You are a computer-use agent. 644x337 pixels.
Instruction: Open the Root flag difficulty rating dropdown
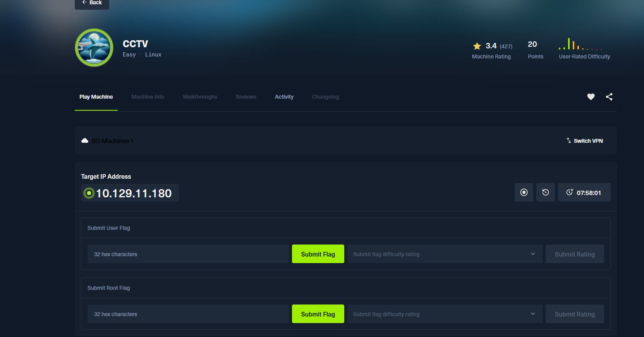click(445, 314)
